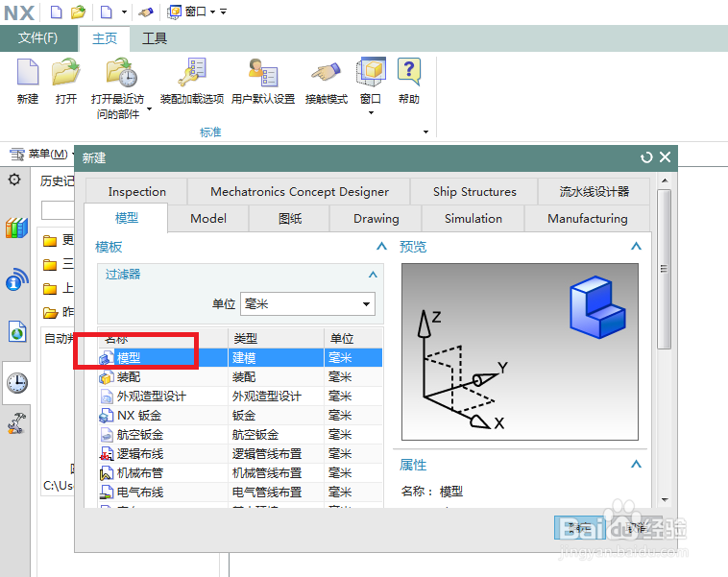The image size is (728, 577).
Task: Collapse the 模板 section
Action: point(381,247)
